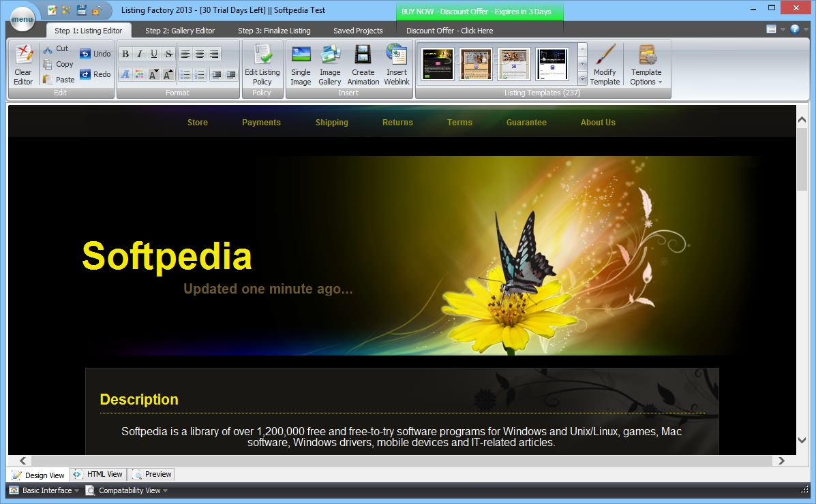Image resolution: width=816 pixels, height=504 pixels.
Task: Toggle bulleted list
Action: point(185,75)
